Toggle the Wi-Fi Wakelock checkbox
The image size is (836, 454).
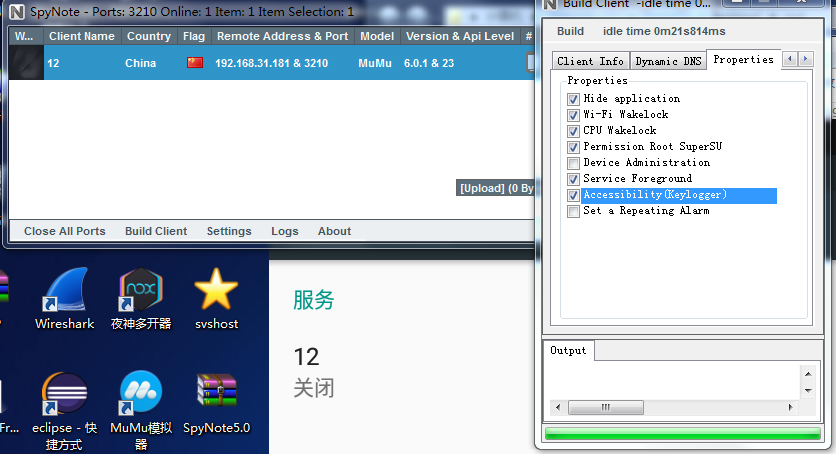click(x=573, y=115)
